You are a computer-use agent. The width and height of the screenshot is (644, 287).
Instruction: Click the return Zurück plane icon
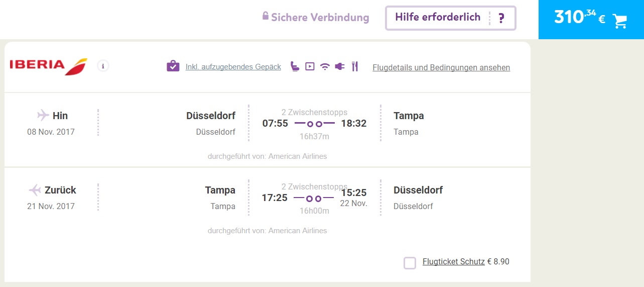click(35, 190)
